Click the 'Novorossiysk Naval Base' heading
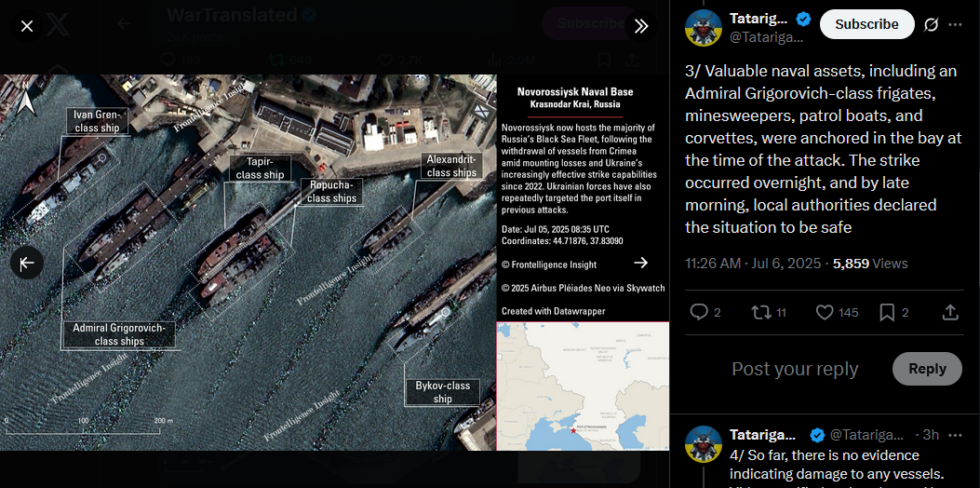The image size is (980, 488). pyautogui.click(x=575, y=92)
